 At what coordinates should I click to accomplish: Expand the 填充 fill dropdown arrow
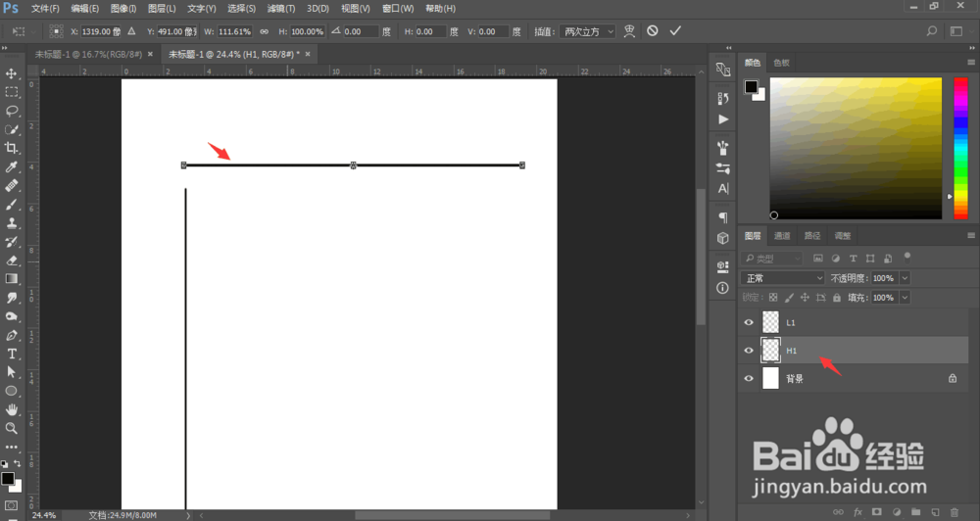(x=905, y=298)
